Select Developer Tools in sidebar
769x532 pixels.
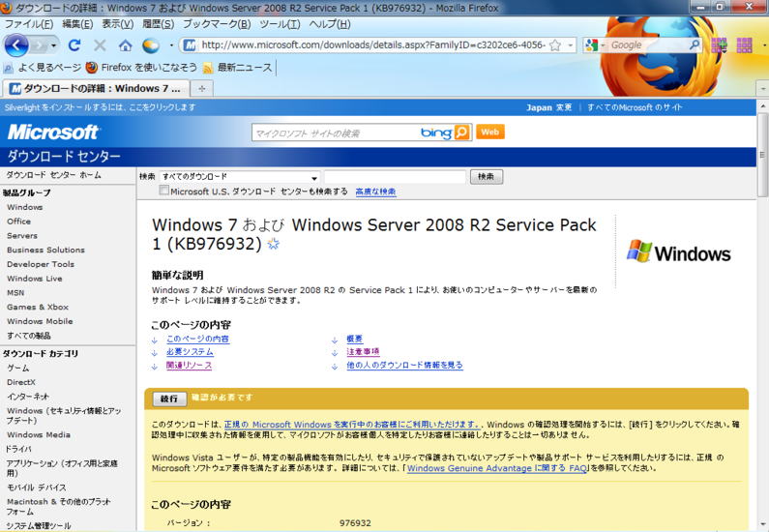coord(41,264)
